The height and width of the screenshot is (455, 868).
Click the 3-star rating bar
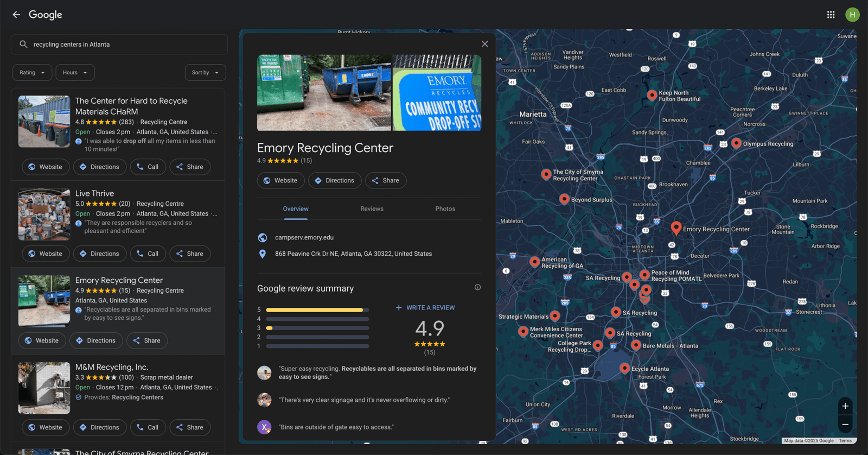click(x=317, y=328)
